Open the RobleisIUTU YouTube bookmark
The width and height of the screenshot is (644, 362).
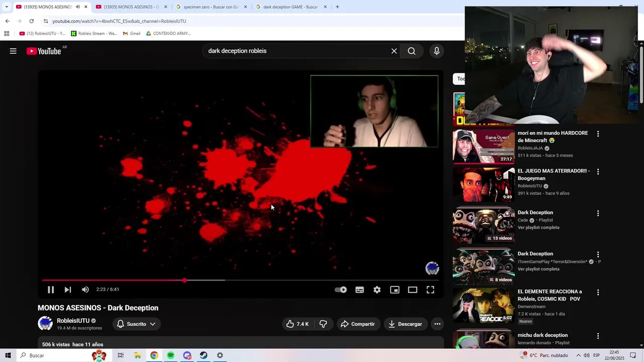tap(42, 34)
